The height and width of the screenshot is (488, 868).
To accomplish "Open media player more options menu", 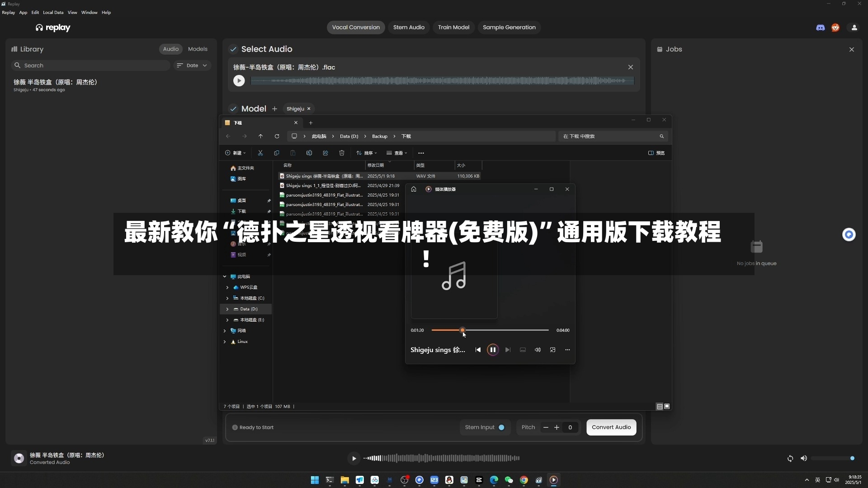I will click(x=567, y=350).
